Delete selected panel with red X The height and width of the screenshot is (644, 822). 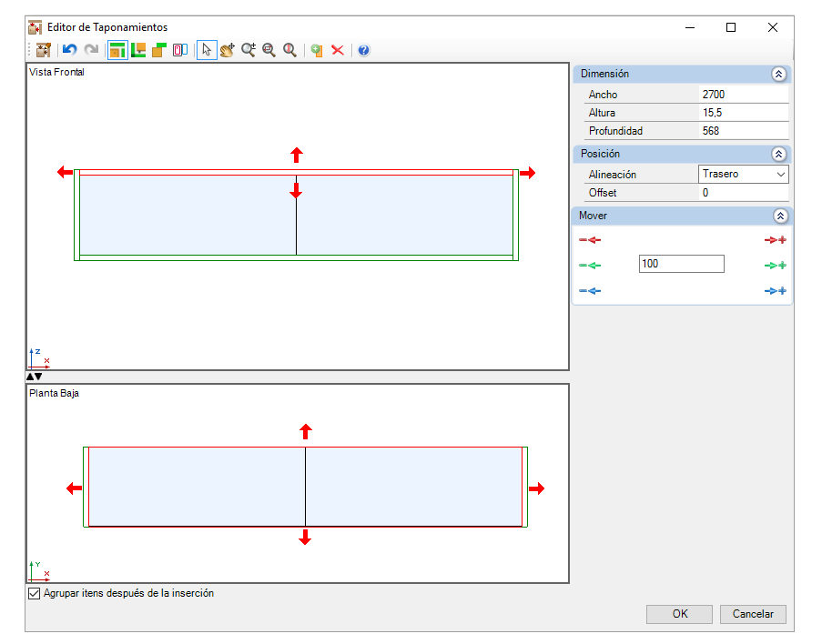(x=338, y=50)
